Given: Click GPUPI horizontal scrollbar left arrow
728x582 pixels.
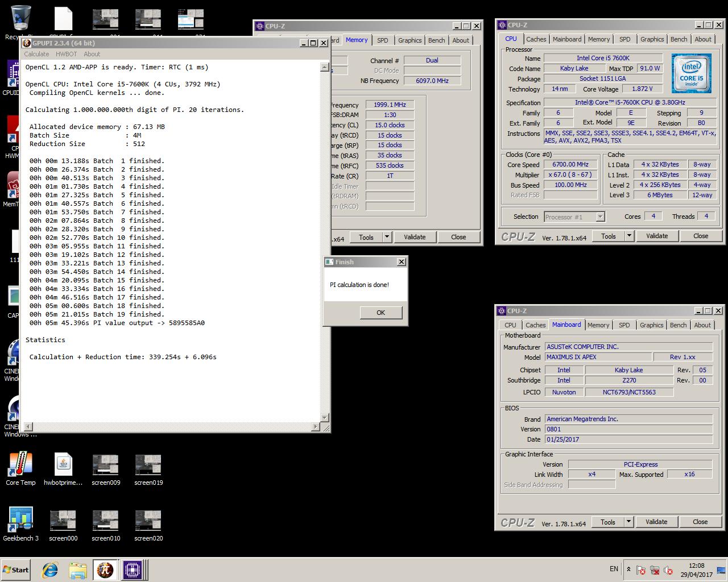Looking at the screenshot, I should (x=28, y=426).
